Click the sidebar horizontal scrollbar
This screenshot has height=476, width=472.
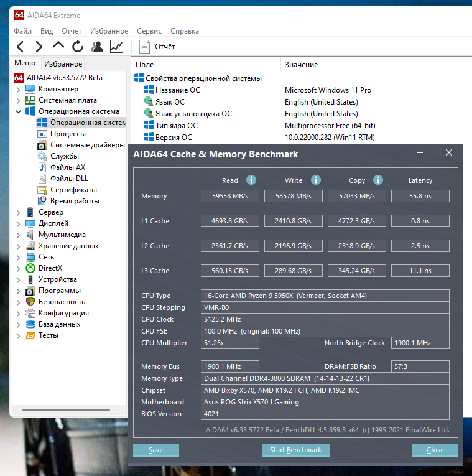(66, 410)
